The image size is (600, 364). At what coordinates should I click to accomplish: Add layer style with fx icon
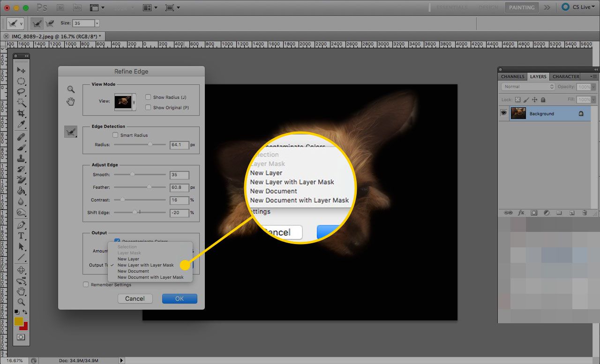click(521, 213)
